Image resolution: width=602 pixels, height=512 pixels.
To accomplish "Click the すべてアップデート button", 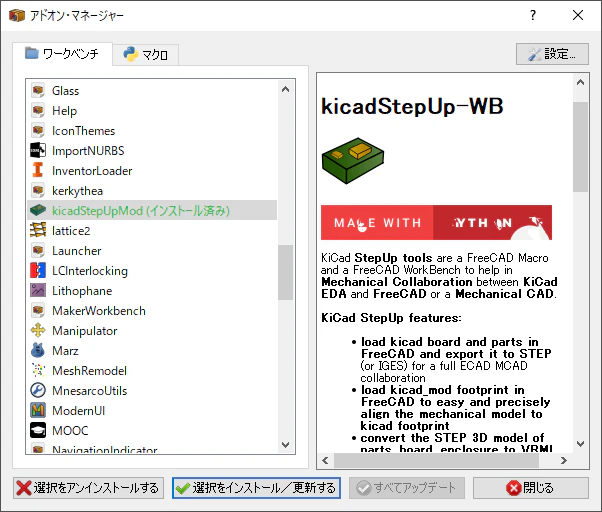I will pyautogui.click(x=407, y=488).
